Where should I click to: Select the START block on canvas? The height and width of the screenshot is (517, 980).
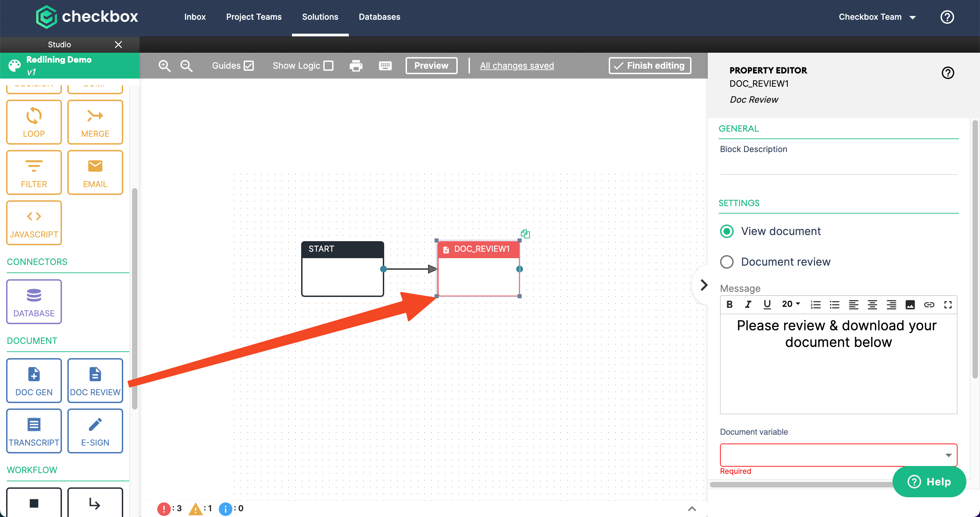(x=342, y=269)
